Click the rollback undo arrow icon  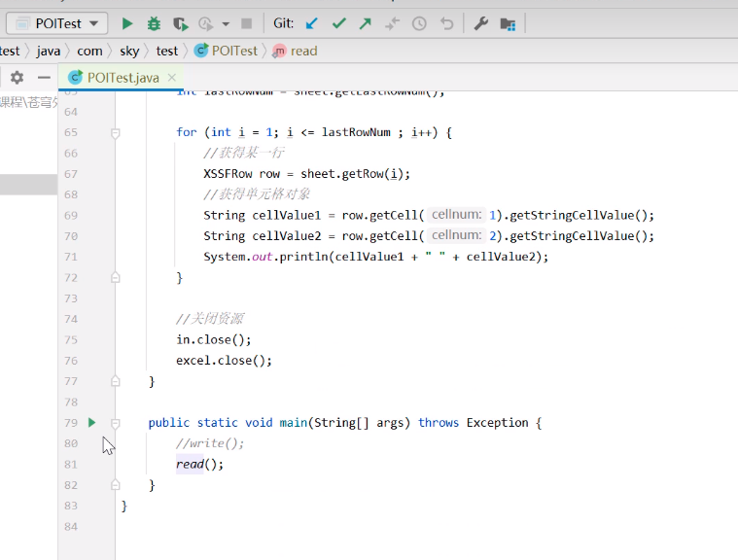click(446, 23)
